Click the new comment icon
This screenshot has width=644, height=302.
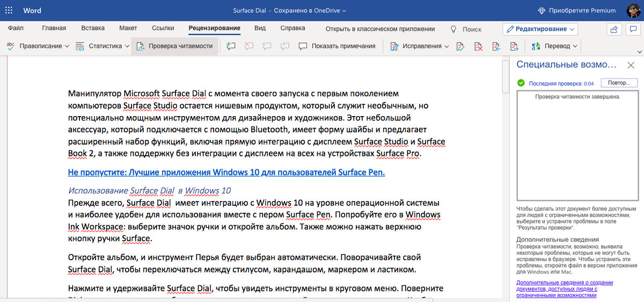231,46
